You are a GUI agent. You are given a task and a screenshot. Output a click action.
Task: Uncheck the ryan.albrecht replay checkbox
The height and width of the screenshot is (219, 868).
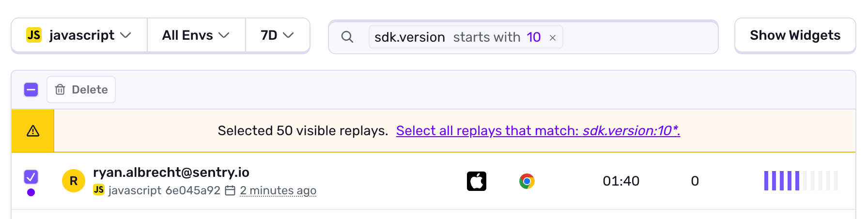point(31,176)
